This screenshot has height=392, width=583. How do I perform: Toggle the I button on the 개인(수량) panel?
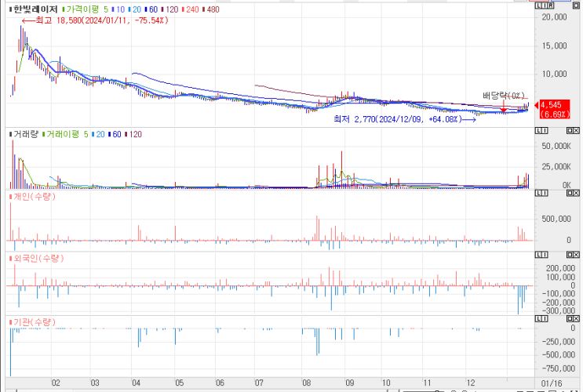pyautogui.click(x=545, y=193)
